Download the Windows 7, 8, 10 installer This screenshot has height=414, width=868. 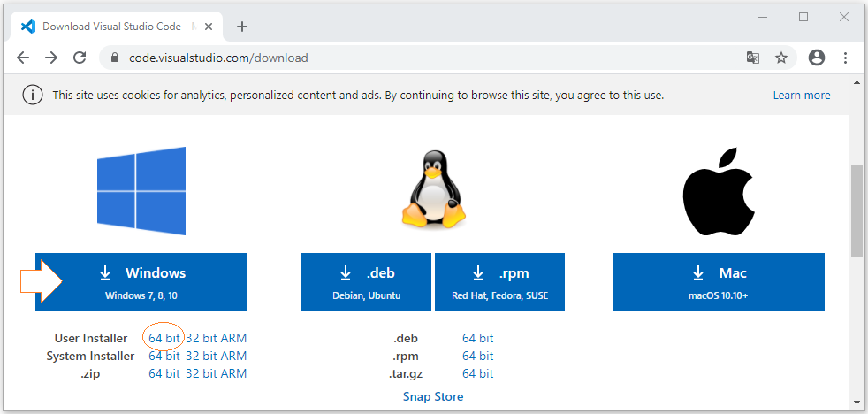141,281
